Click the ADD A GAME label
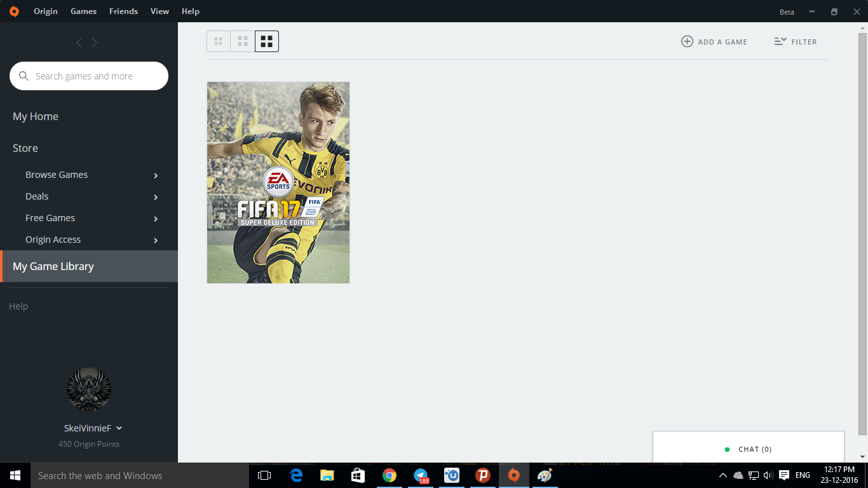Screen dimensions: 868x488 pos(722,42)
